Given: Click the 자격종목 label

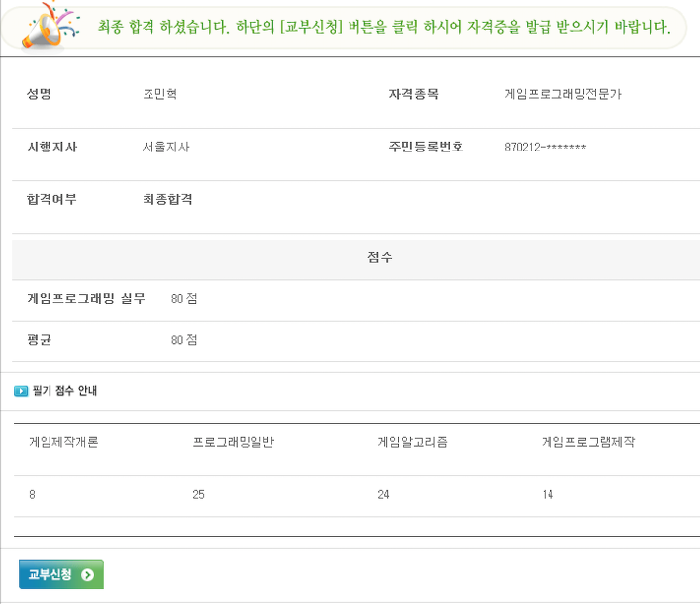Looking at the screenshot, I should coord(414,94).
